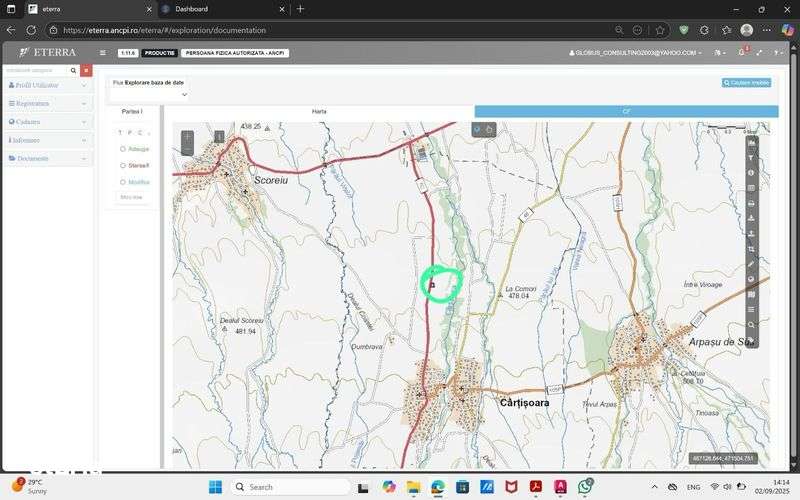Click the PERSOANA FIZICA AUTORIZATA - ANCPI label
The image size is (800, 500).
point(235,53)
